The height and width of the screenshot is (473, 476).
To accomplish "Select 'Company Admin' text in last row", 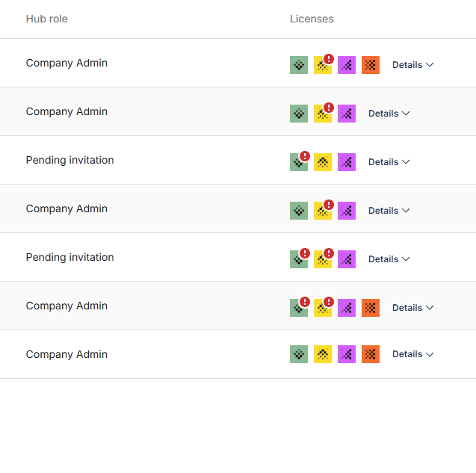I will (67, 355).
